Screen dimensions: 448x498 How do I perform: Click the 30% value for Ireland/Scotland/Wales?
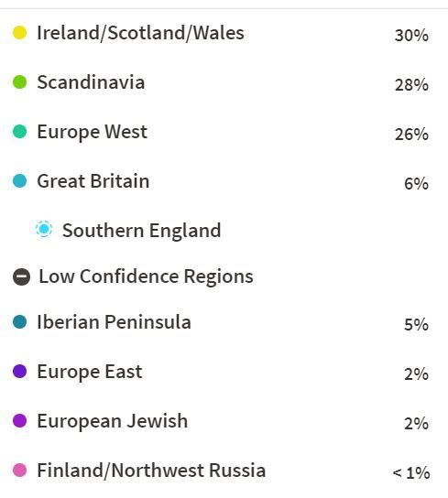tap(411, 36)
